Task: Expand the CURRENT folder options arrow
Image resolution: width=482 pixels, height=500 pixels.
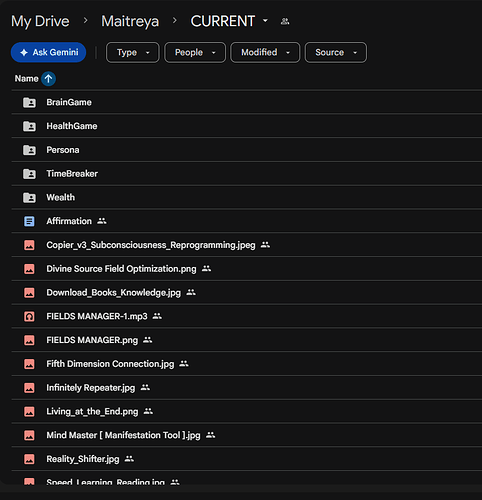Action: (x=265, y=21)
